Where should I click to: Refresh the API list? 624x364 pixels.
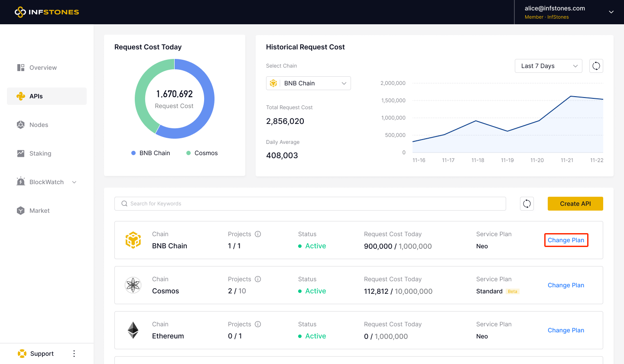pyautogui.click(x=527, y=204)
